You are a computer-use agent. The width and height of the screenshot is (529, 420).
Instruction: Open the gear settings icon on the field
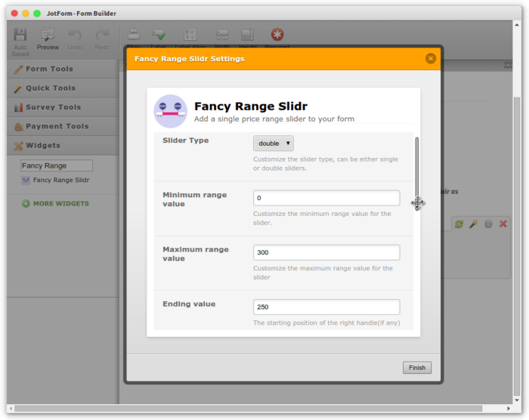[488, 224]
